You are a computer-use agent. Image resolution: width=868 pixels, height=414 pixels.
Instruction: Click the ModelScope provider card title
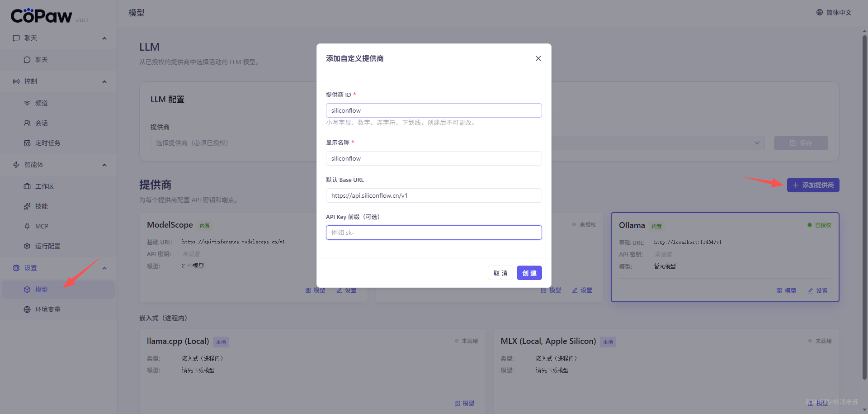(x=170, y=225)
